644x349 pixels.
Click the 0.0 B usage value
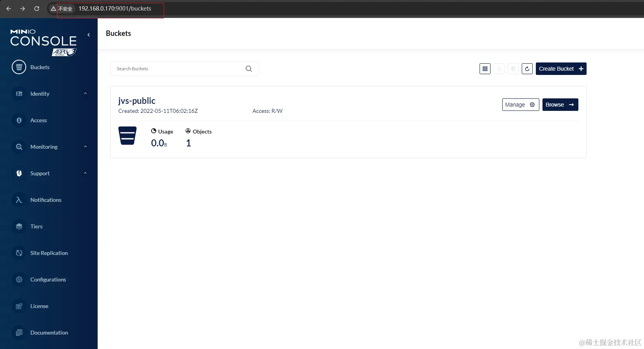coord(159,143)
